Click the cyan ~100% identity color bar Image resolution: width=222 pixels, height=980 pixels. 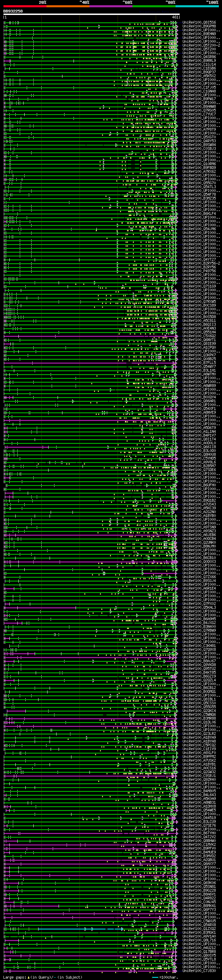197,7
